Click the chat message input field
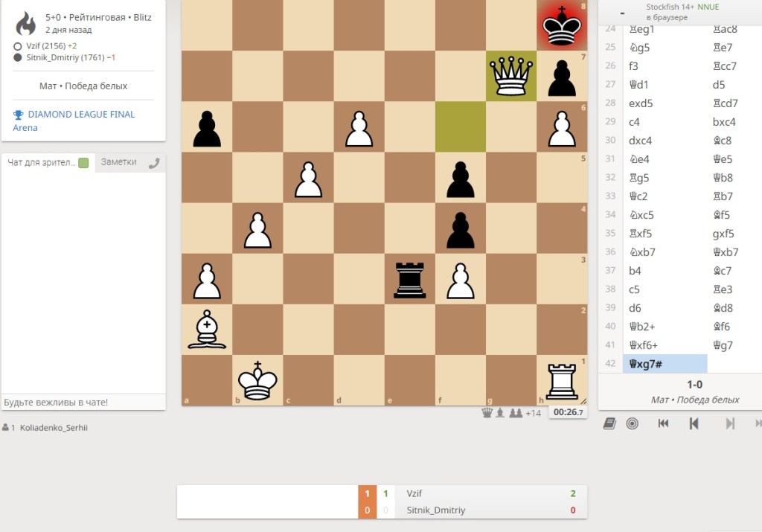 click(x=83, y=402)
